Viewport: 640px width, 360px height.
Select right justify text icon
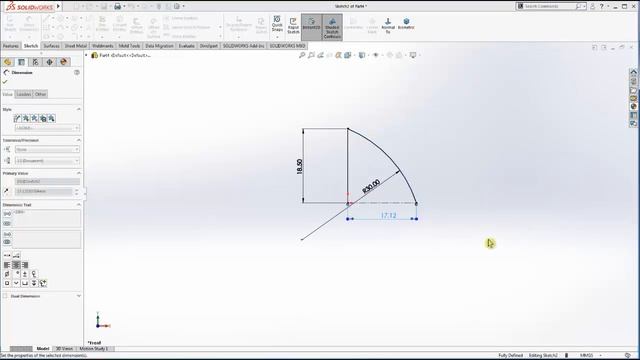pyautogui.click(x=25, y=265)
